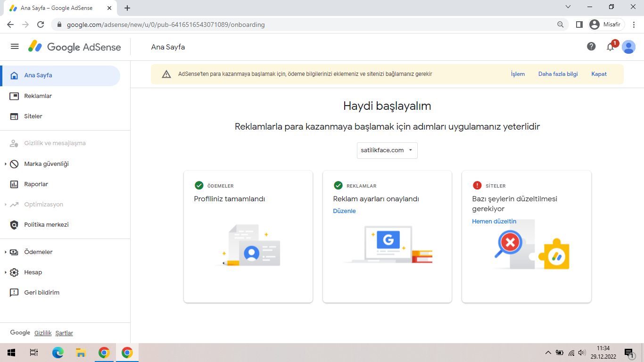The width and height of the screenshot is (644, 362).
Task: Open the Windows action center notifications
Action: tap(629, 353)
